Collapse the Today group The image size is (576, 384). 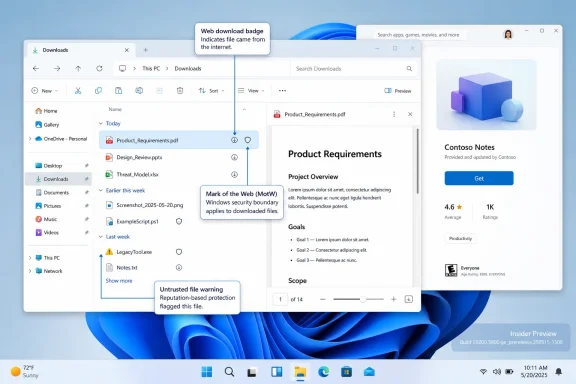tap(101, 123)
